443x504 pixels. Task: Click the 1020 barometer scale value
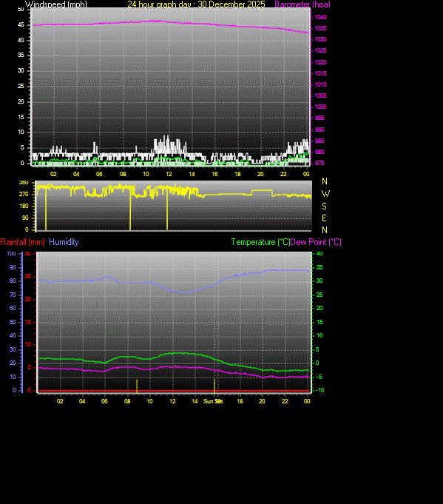[320, 62]
